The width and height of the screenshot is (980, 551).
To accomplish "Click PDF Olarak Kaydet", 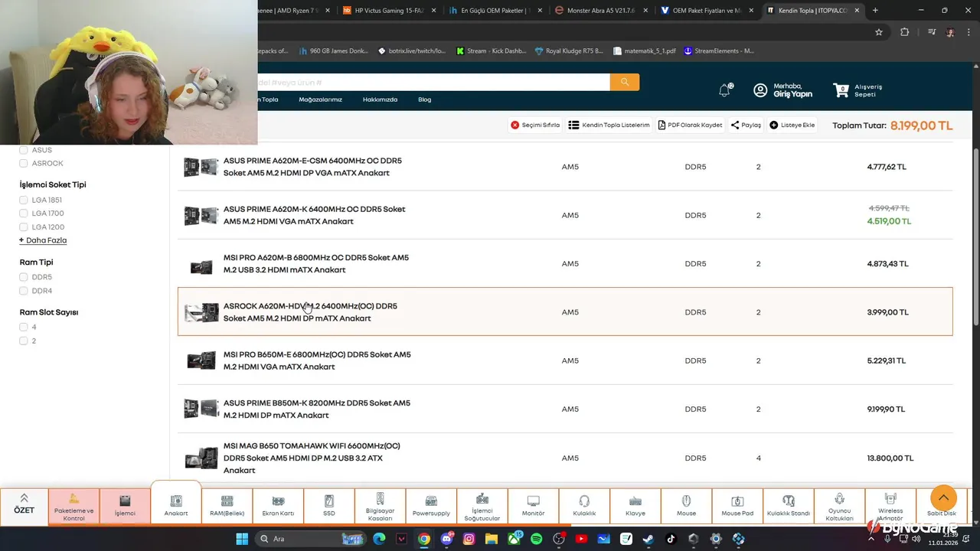I will coord(690,125).
